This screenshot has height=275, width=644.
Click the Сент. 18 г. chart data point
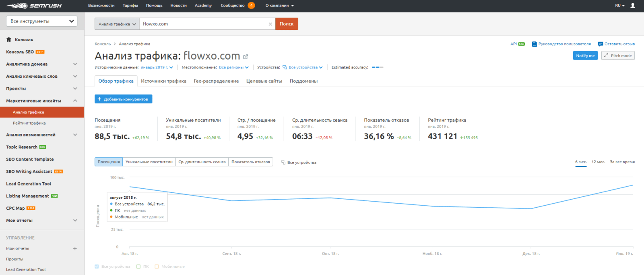[232, 201]
